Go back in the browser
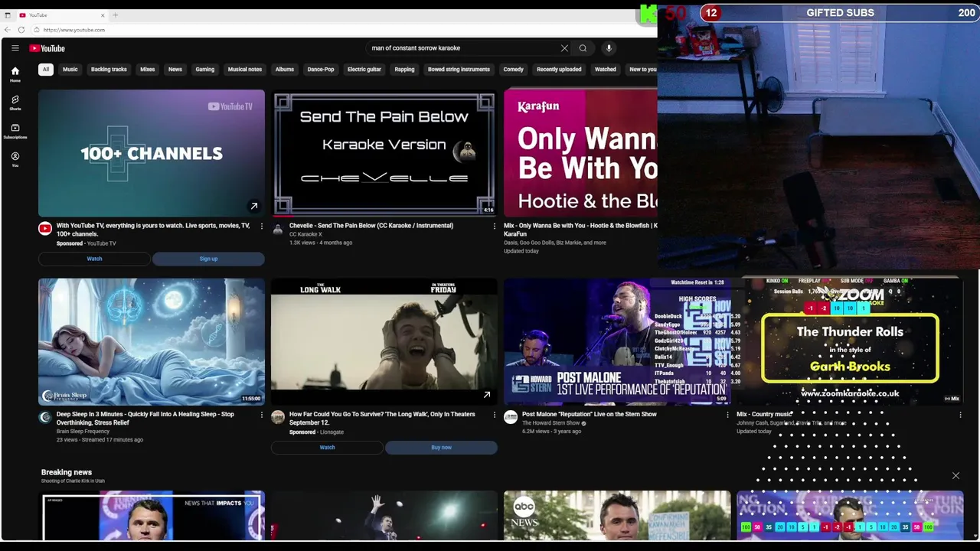Image resolution: width=980 pixels, height=551 pixels. (8, 30)
